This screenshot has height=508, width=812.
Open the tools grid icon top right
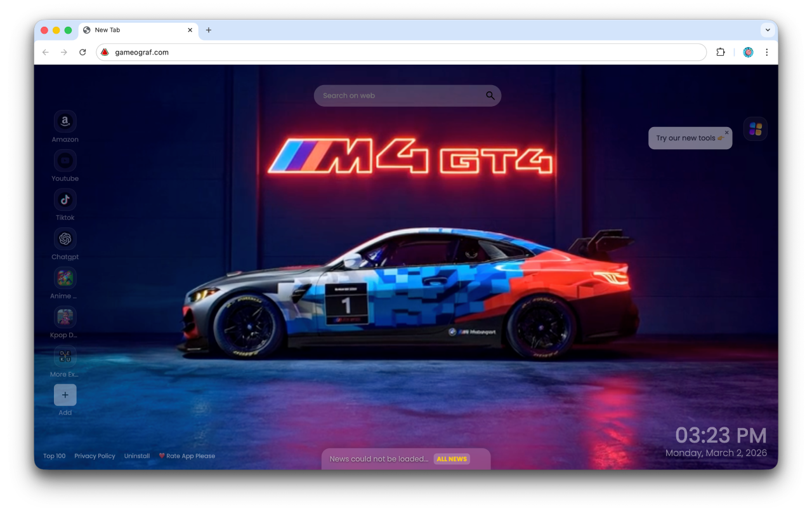point(754,128)
